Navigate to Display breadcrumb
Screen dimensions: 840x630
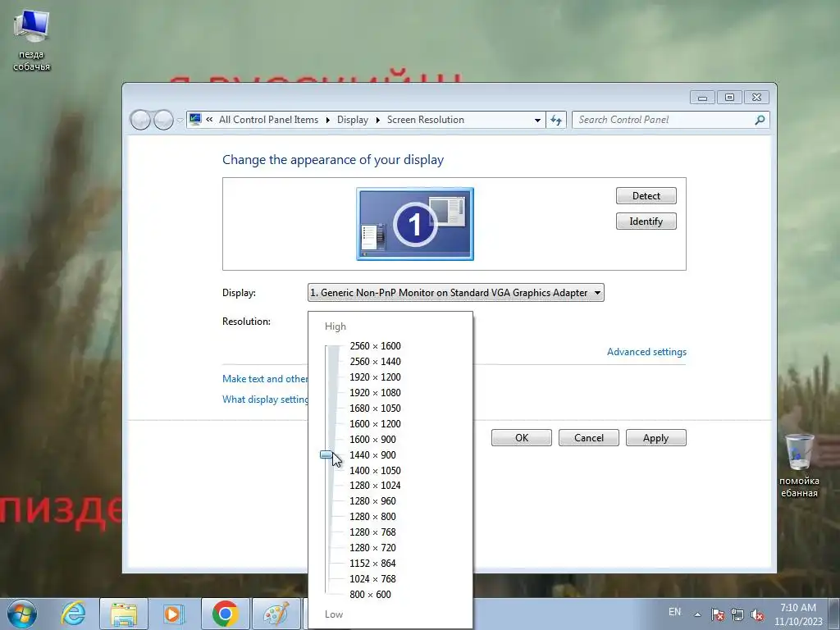pyautogui.click(x=353, y=120)
